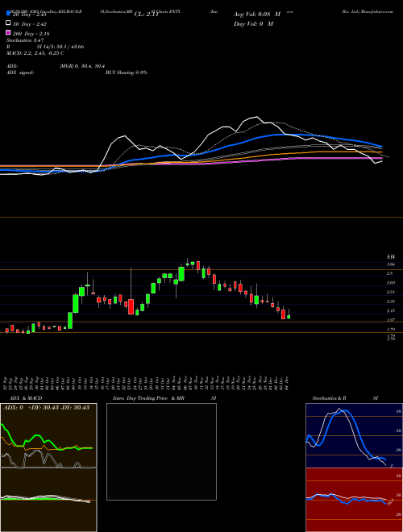Screen dimensions: 403x532
Task: Click the MACD histogram sub-chart
Action: (48, 500)
